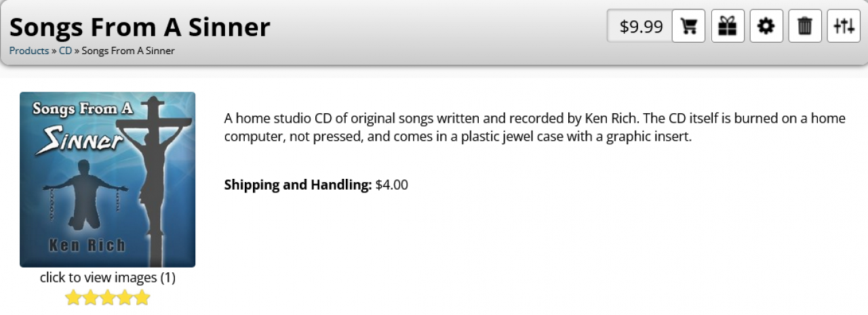The width and height of the screenshot is (868, 315).
Task: Click the Shipping and Handling label
Action: [x=298, y=185]
